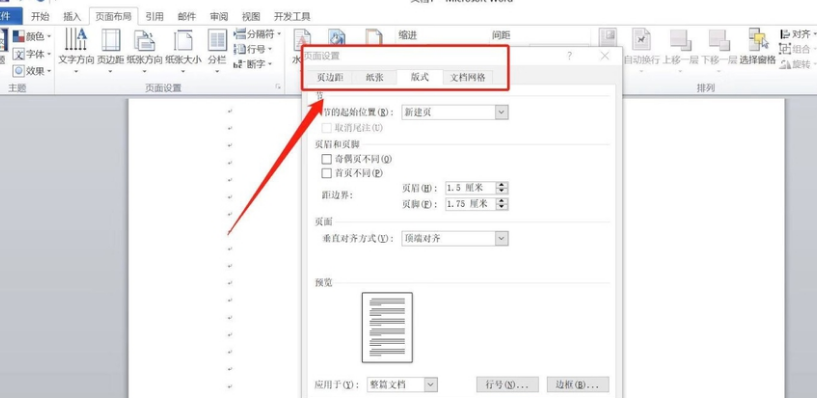Switch to the 邮件 ribbon tab
This screenshot has height=398, width=817.
[x=187, y=16]
